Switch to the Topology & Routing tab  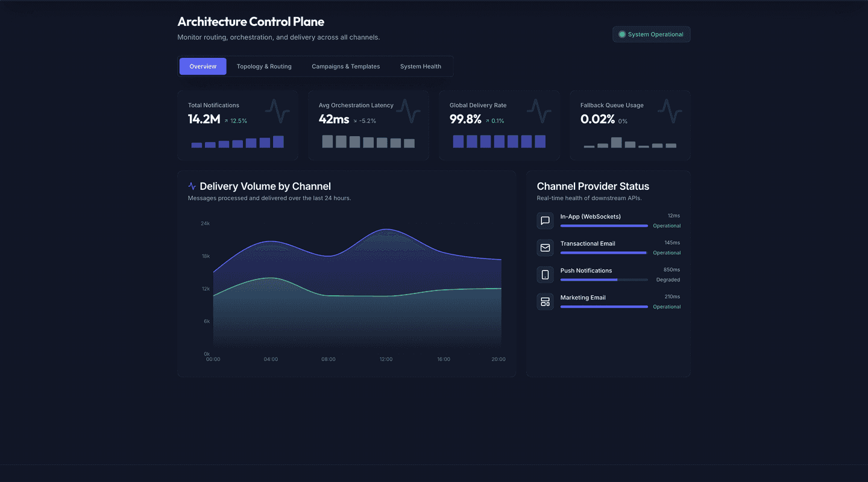click(x=264, y=66)
